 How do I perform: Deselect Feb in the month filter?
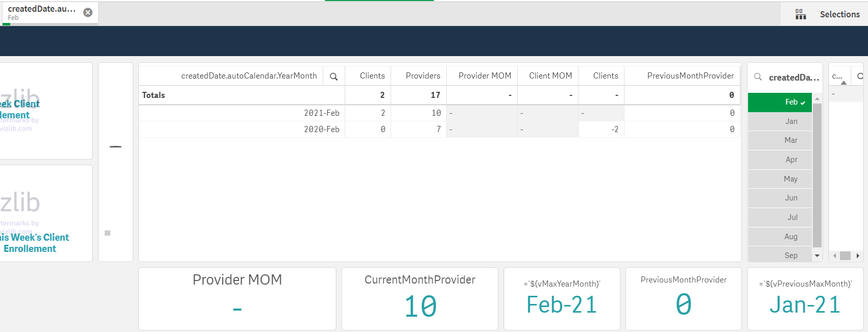pyautogui.click(x=780, y=102)
